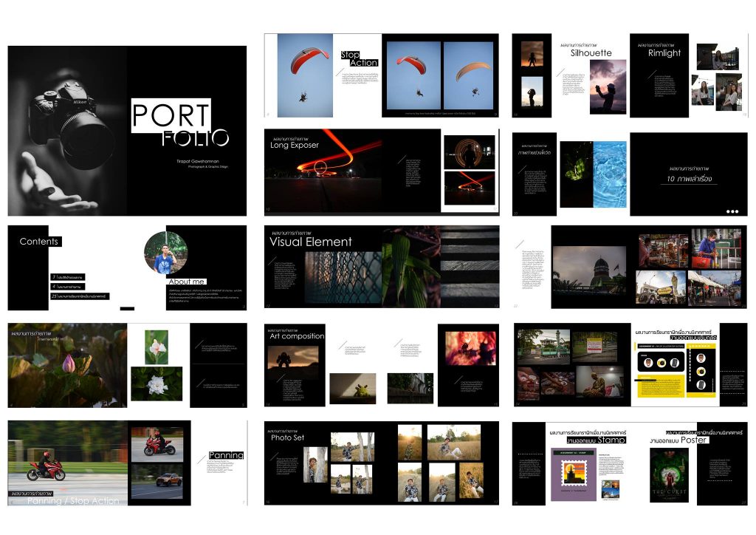Click the PORT FOLIO cover title
Image resolution: width=756 pixels, height=535 pixels.
tap(179, 125)
